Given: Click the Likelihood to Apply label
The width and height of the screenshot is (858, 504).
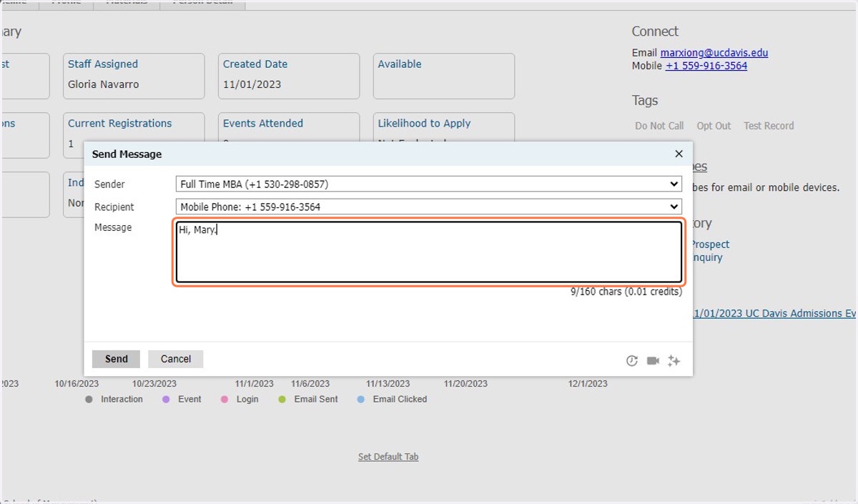Looking at the screenshot, I should pyautogui.click(x=424, y=124).
